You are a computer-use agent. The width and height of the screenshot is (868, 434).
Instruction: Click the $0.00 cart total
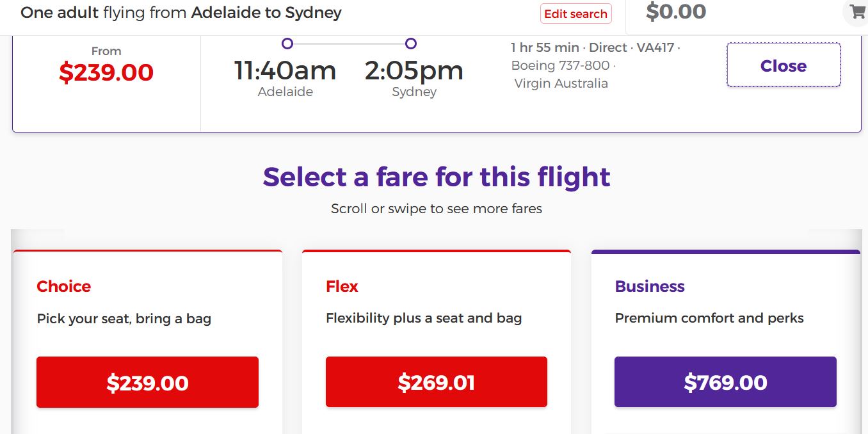[x=676, y=12]
